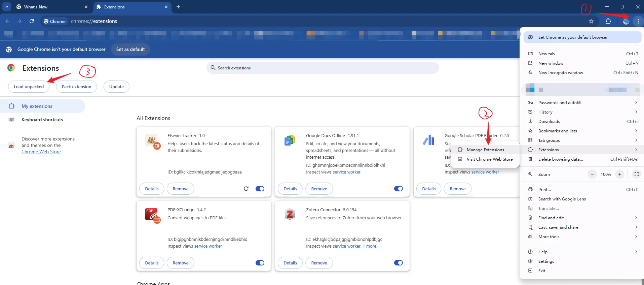This screenshot has width=644, height=285.
Task: Open the Chrome profile avatar
Action: click(626, 21)
